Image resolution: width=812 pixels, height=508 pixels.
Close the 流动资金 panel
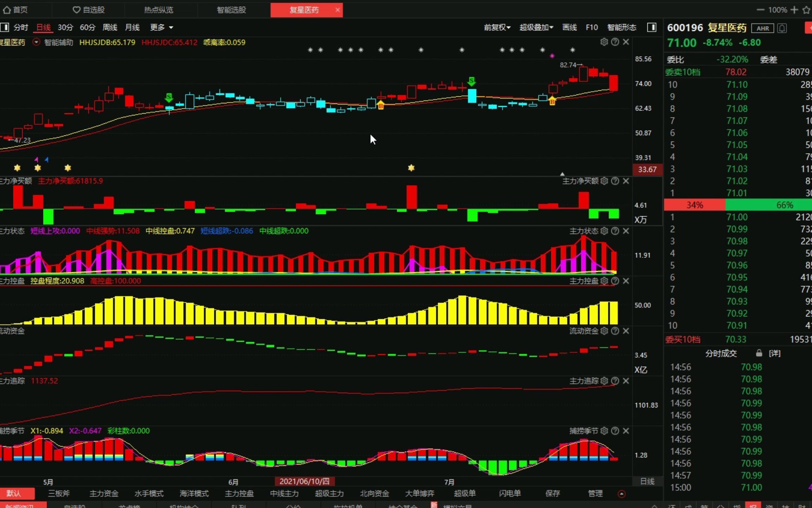pos(626,331)
